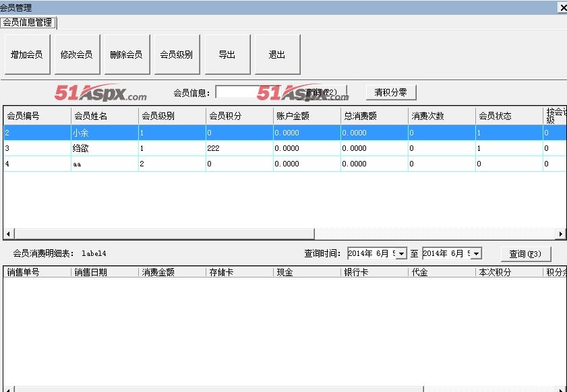Sort by the 会员积分 column header
The image size is (567, 392).
click(x=239, y=116)
